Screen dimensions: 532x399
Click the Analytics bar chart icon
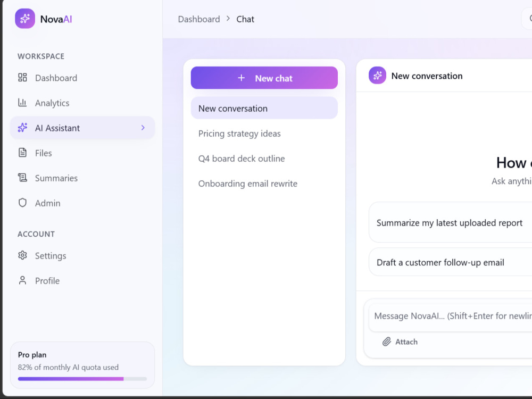tap(22, 103)
